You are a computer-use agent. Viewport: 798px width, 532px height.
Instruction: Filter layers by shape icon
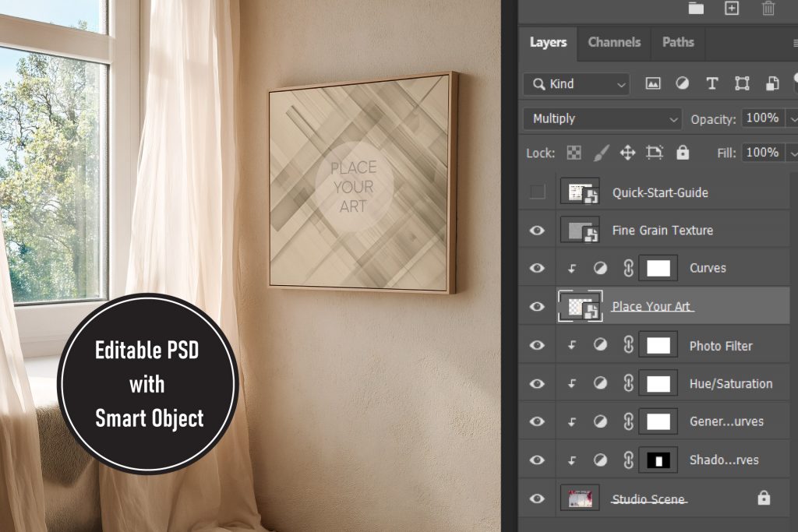742,83
